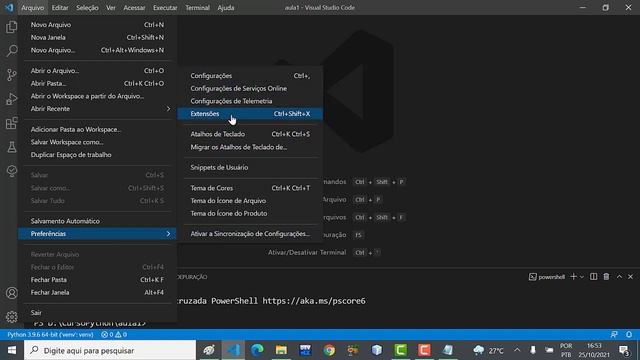Click the feedback icon in status bar
Viewport: 640px width, 360px height.
coord(614,334)
